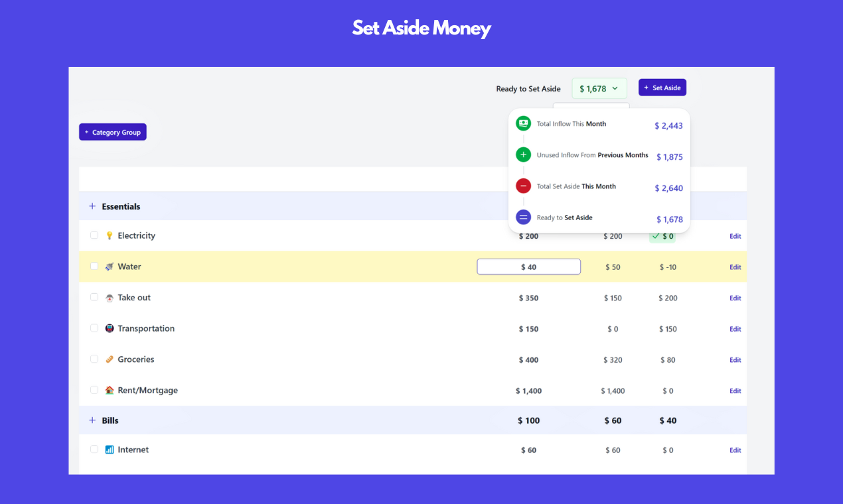Click the red minus Total Set Aside icon
This screenshot has height=504, width=843.
coord(523,186)
